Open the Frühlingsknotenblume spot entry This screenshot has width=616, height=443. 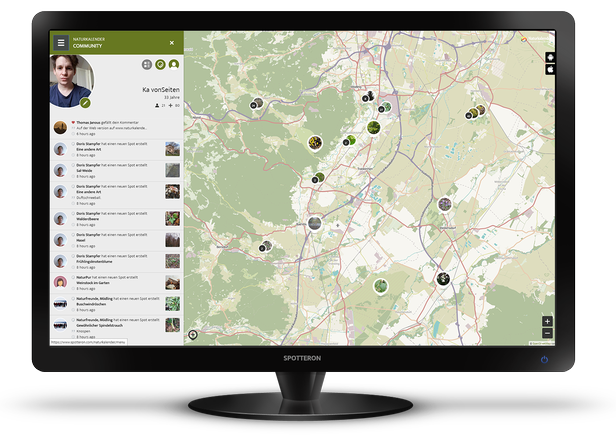(117, 262)
